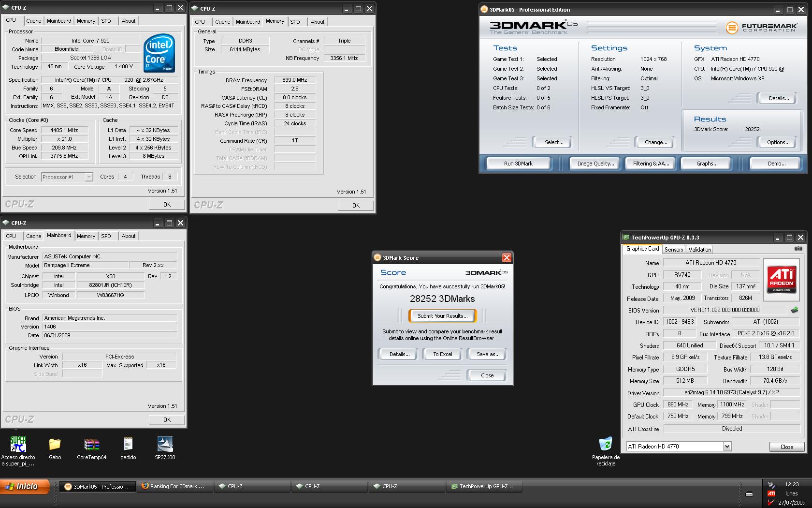Open the Validation tab in GPU-Z
Image resolution: width=812 pixels, height=508 pixels.
700,250
